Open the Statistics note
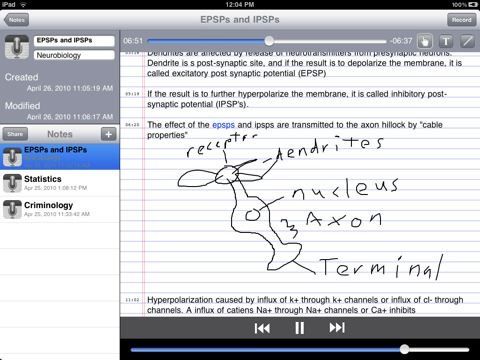Screen dimensions: 480x360 (60, 183)
